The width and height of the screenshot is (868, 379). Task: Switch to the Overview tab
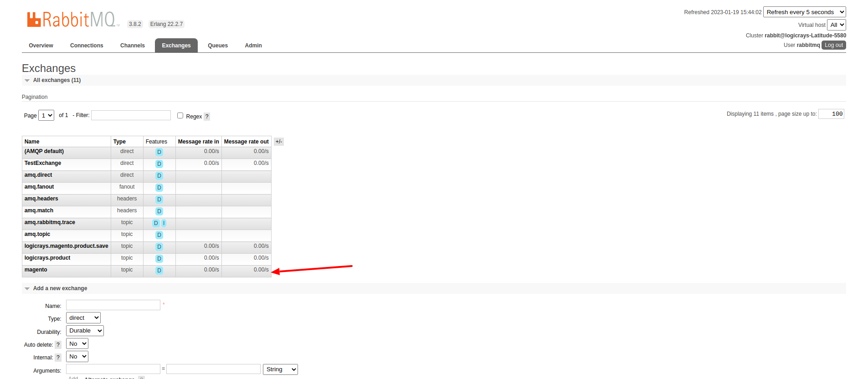click(x=41, y=46)
